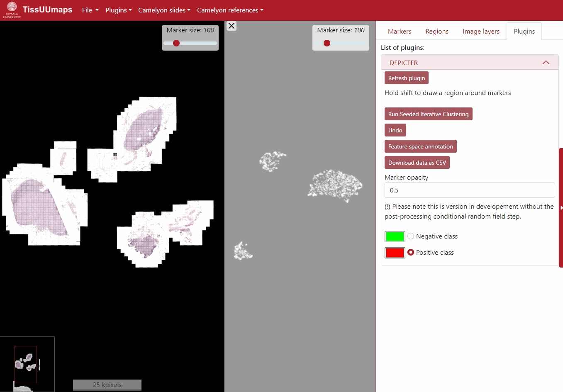Click Download data as CSV
The image size is (563, 392).
coord(417,163)
